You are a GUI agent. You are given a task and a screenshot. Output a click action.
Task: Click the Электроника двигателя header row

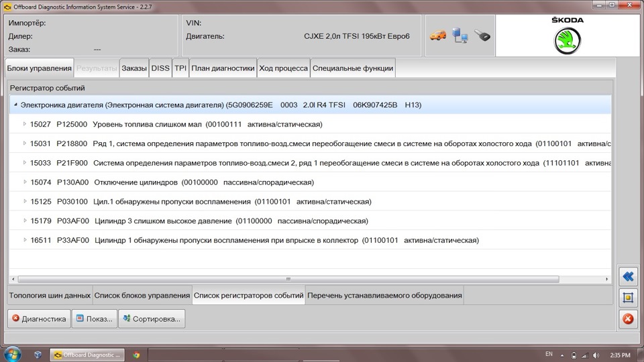tap(310, 105)
